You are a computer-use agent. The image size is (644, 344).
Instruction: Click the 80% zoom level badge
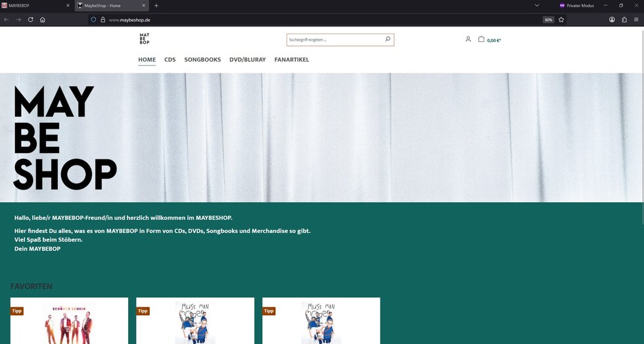[x=548, y=20]
